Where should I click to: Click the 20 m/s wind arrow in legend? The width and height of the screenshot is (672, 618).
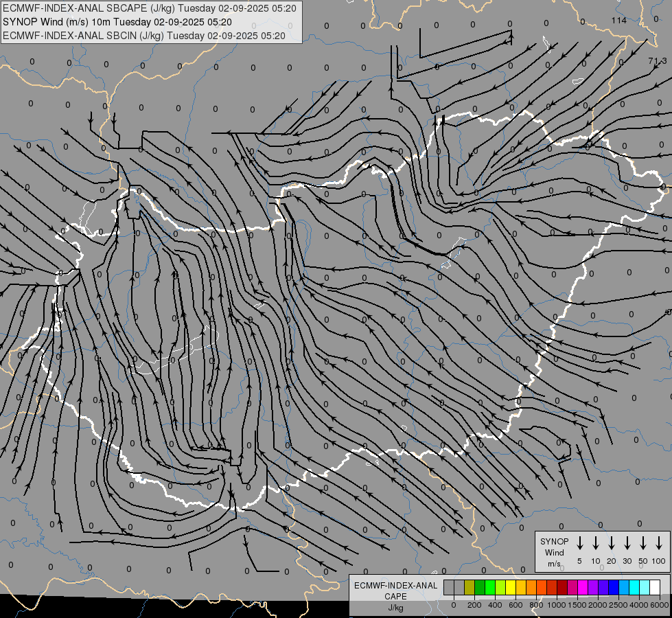click(x=612, y=543)
